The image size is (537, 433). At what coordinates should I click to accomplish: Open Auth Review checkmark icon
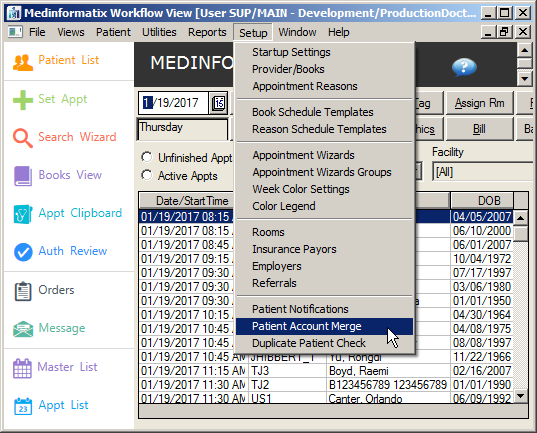click(23, 252)
